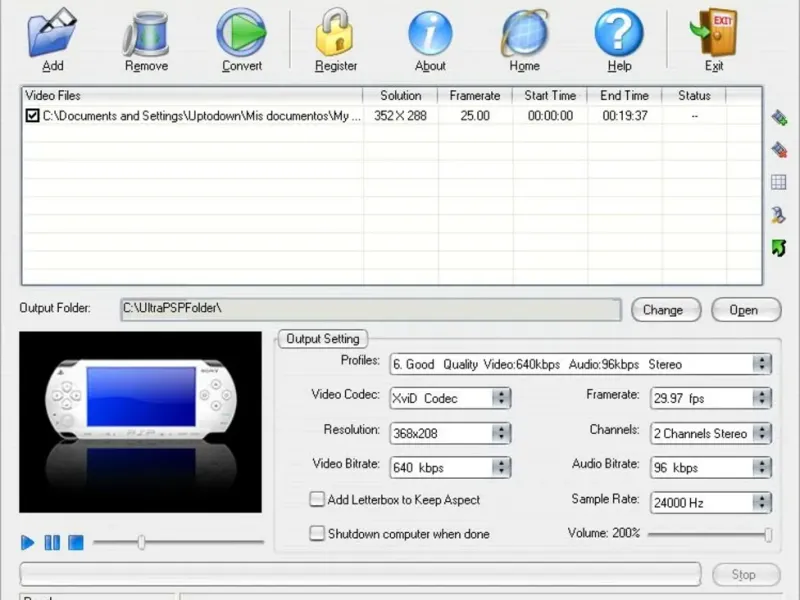Click the Video Files column header
The height and width of the screenshot is (600, 800).
192,95
